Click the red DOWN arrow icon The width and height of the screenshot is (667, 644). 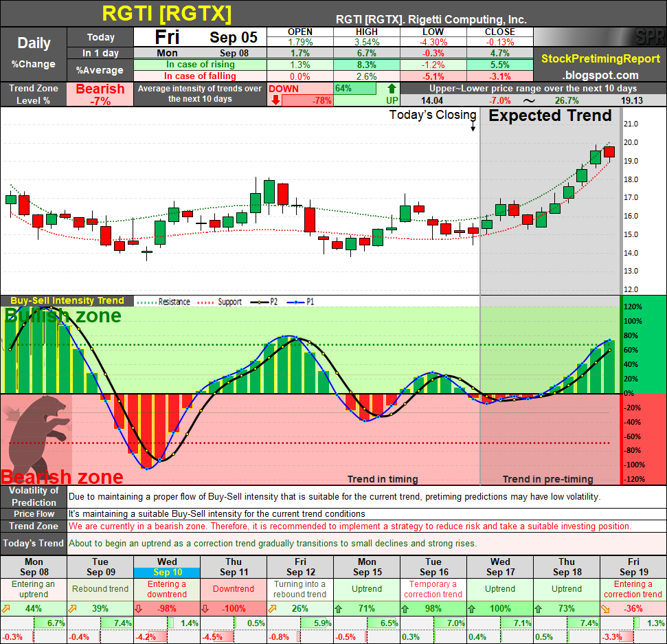point(275,100)
